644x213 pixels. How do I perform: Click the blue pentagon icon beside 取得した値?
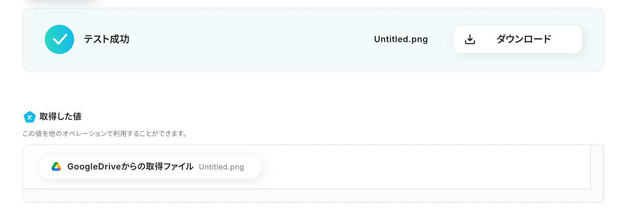coord(30,117)
